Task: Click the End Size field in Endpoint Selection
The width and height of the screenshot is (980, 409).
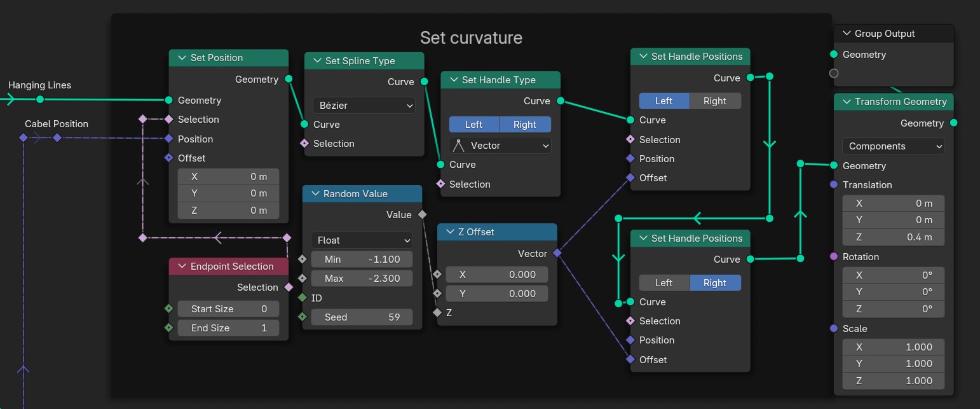Action: [x=228, y=328]
